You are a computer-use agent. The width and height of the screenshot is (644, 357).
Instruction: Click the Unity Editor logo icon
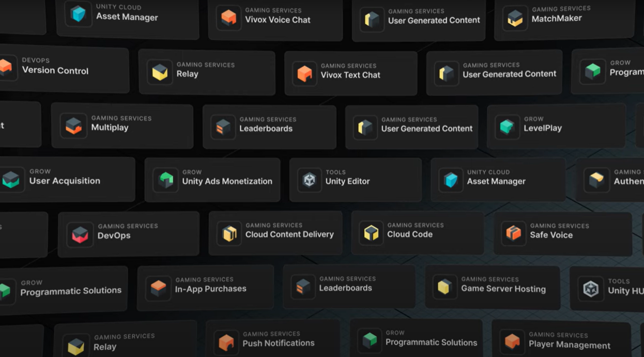(x=310, y=180)
